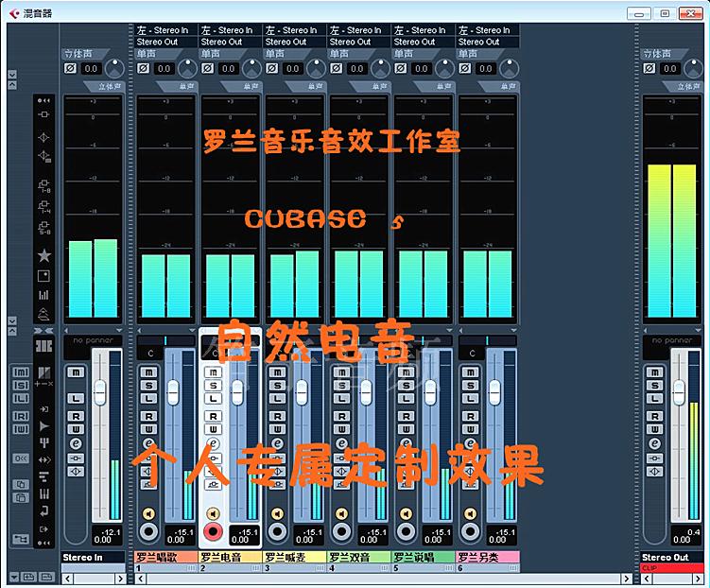This screenshot has height=588, width=710.
Task: Open output routing Stereo Out of channel 2
Action: coord(231,42)
